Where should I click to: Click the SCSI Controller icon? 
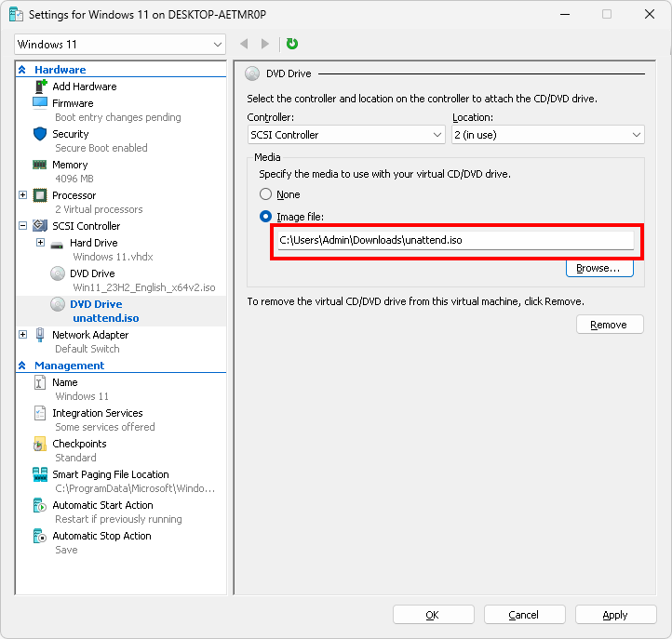[40, 226]
